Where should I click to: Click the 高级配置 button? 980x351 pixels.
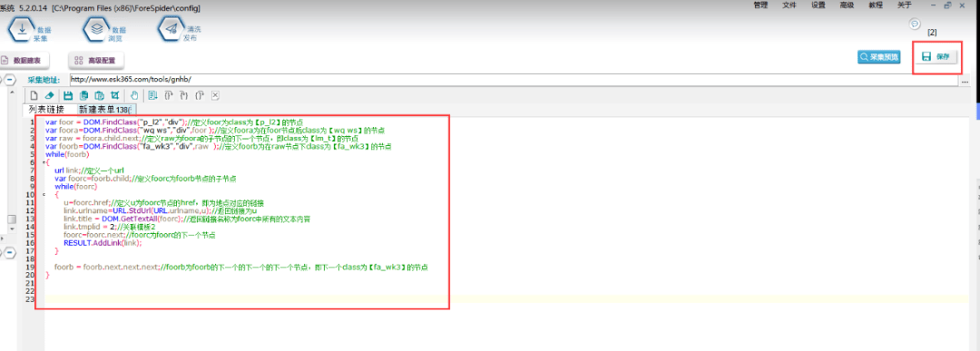pos(96,61)
